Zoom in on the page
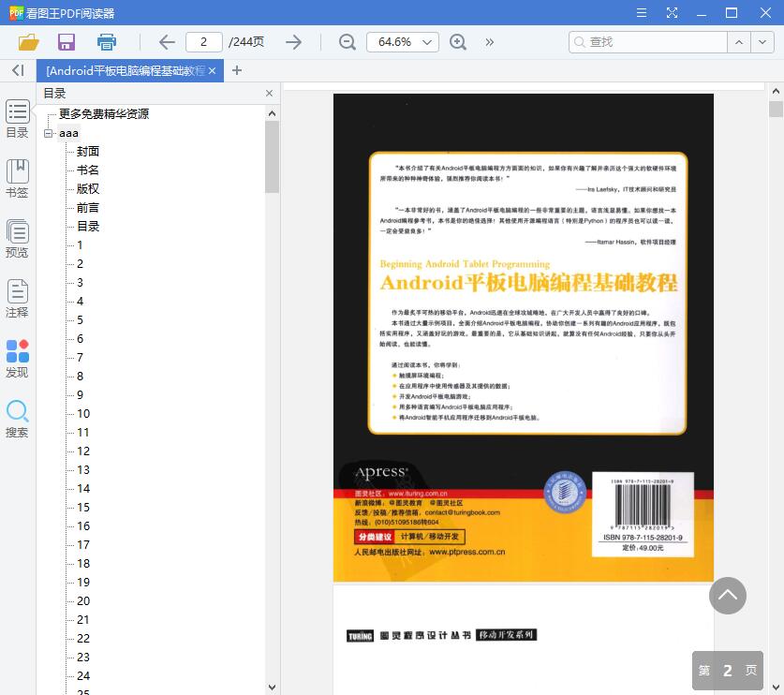The height and width of the screenshot is (695, 784). coord(458,42)
